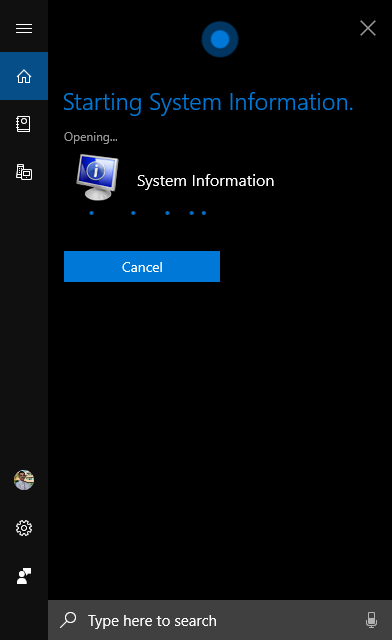This screenshot has height=640, width=392.
Task: Click the search magnifier icon
Action: (68, 620)
